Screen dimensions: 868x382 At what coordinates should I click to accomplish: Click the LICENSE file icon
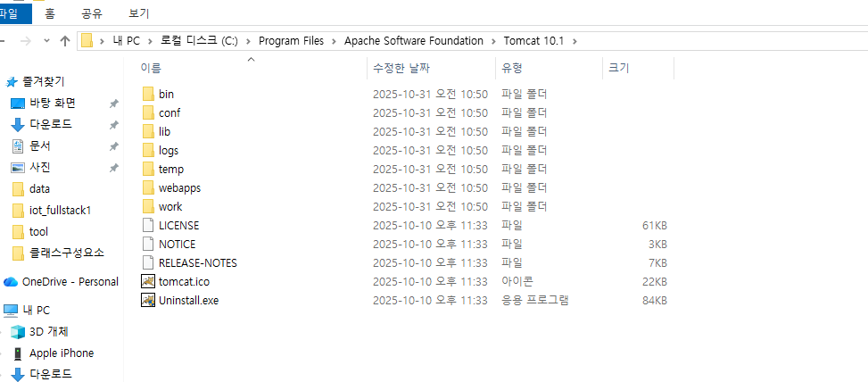[x=148, y=225]
